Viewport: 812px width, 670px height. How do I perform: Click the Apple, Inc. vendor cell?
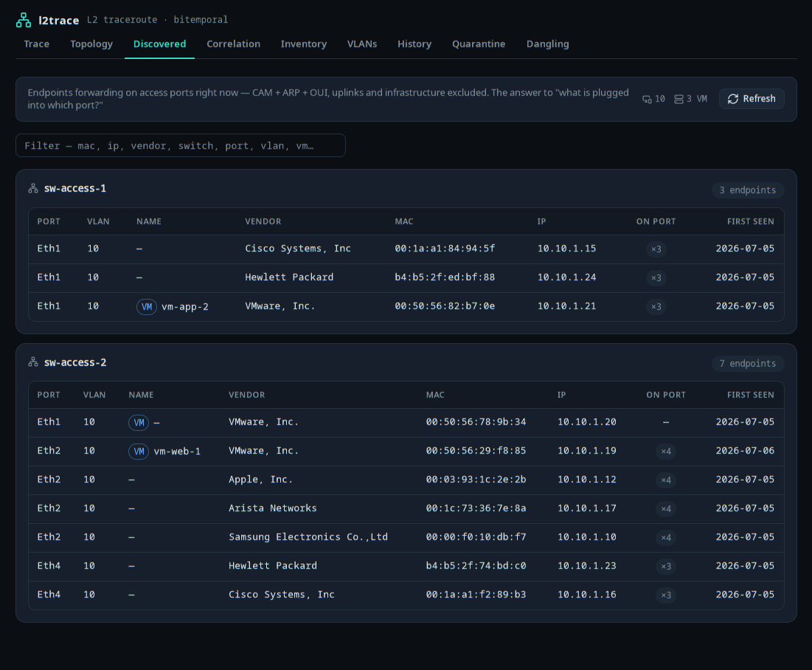(261, 480)
